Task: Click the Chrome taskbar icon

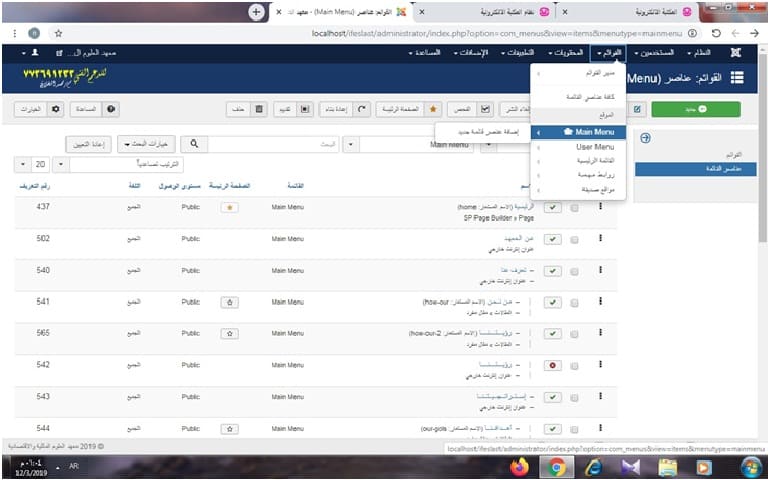Action: click(556, 467)
